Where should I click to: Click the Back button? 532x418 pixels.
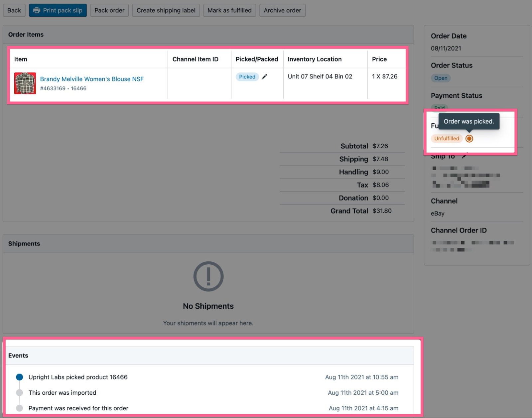point(14,10)
